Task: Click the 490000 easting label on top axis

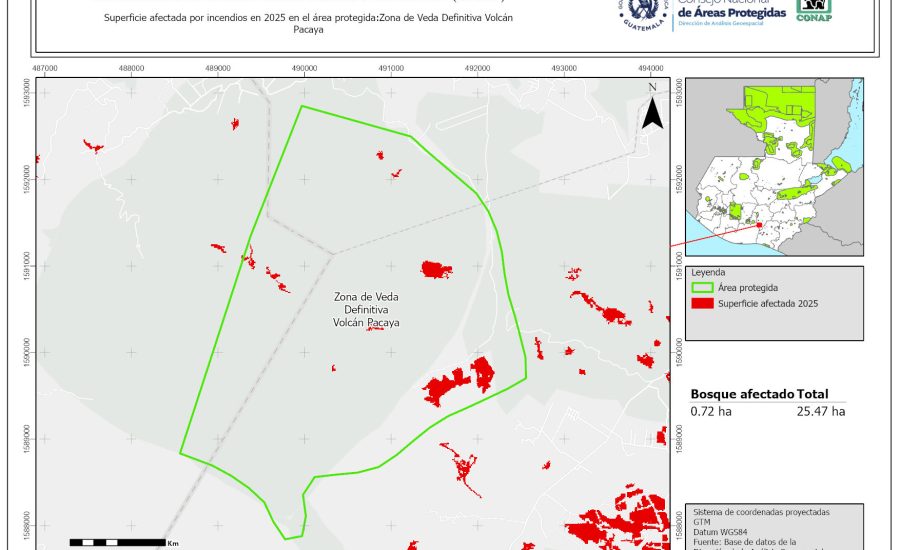Action: (x=305, y=67)
